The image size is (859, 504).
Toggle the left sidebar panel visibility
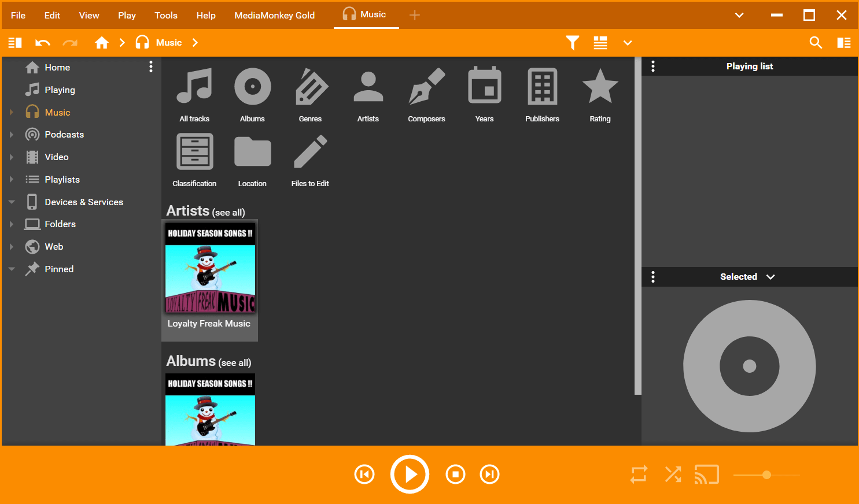coord(15,43)
